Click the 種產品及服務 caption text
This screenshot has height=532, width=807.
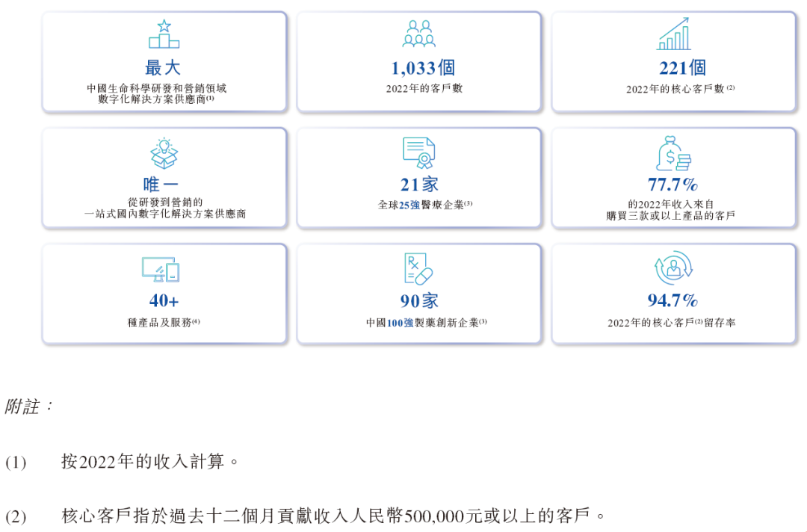pos(163,323)
